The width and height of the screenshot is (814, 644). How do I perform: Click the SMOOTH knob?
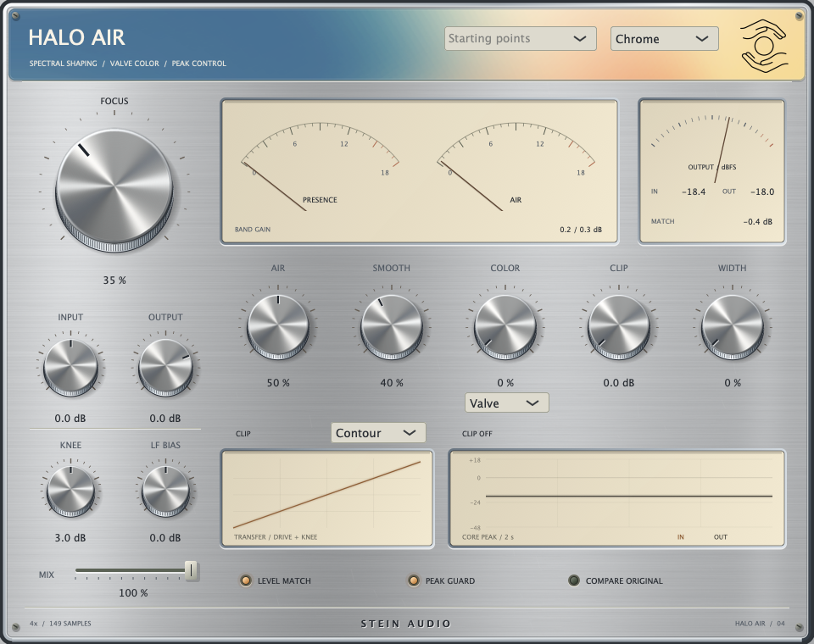tap(392, 327)
